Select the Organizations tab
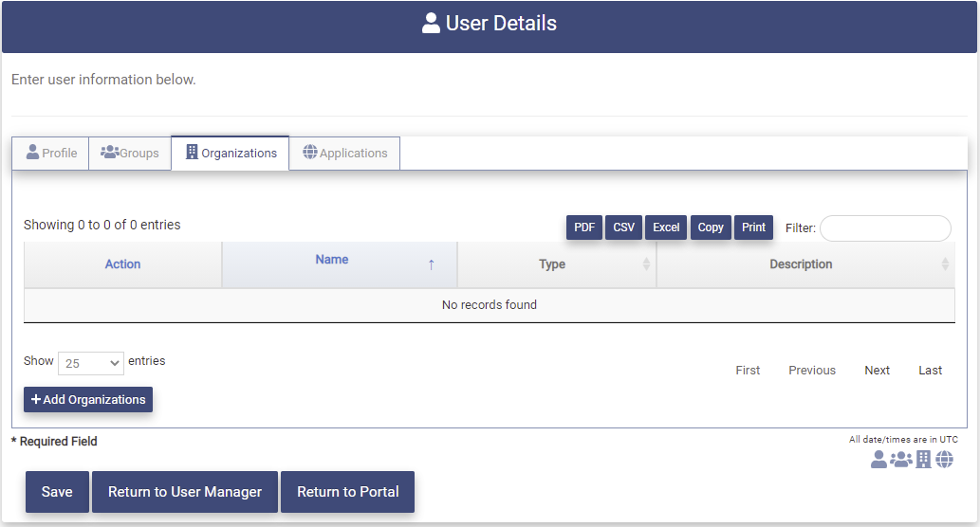Image resolution: width=980 pixels, height=527 pixels. (231, 153)
